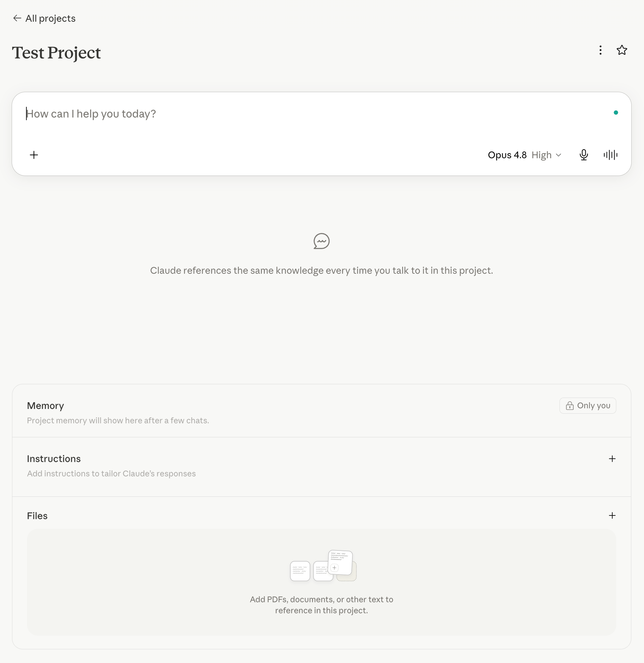Open the Opus 4.8 model selector
644x663 pixels.
tap(507, 155)
